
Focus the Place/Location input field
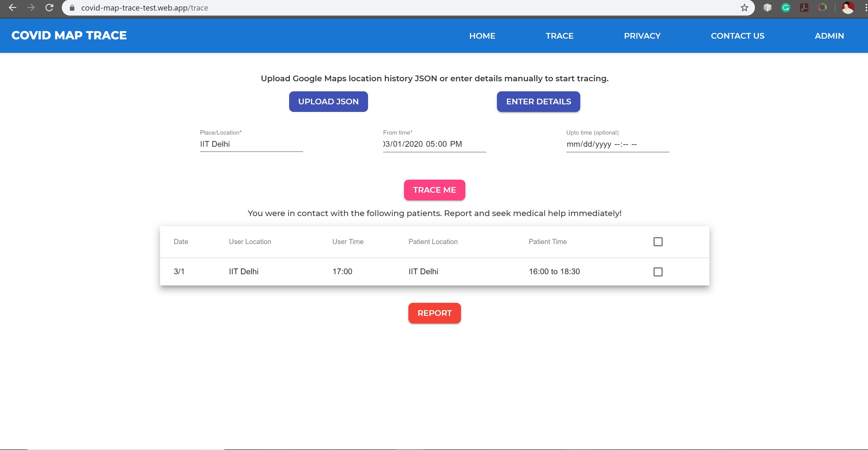(x=251, y=144)
